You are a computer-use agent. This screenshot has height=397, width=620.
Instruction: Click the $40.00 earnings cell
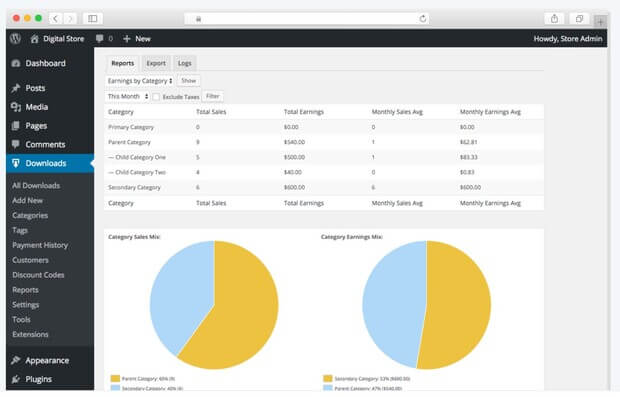pos(293,172)
